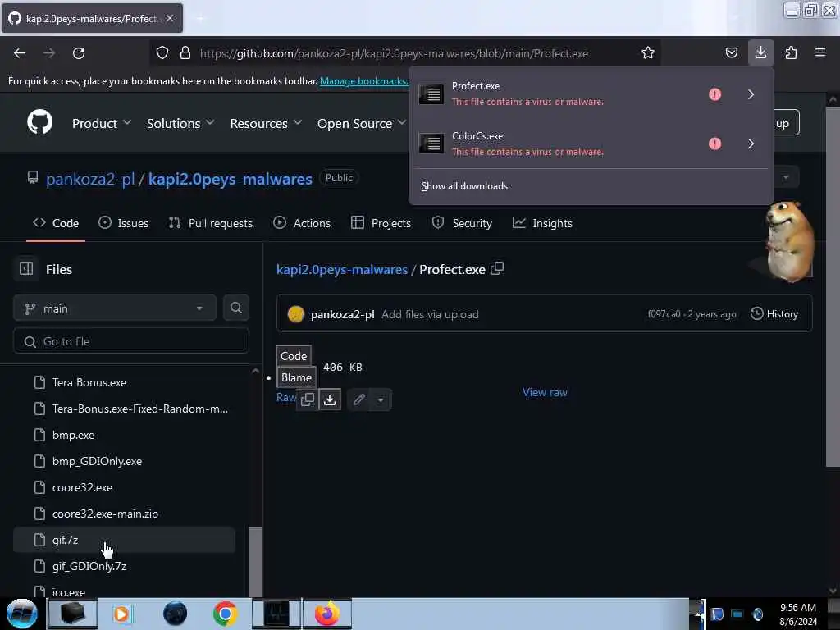840x630 pixels.
Task: Save to Pocket with the Pocket icon
Action: pos(731,53)
